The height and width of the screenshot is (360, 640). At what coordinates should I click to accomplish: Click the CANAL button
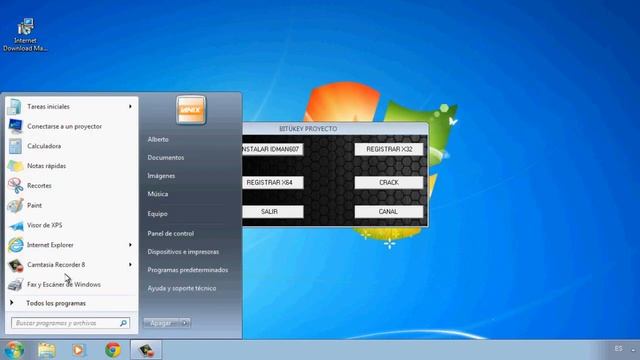coord(389,212)
